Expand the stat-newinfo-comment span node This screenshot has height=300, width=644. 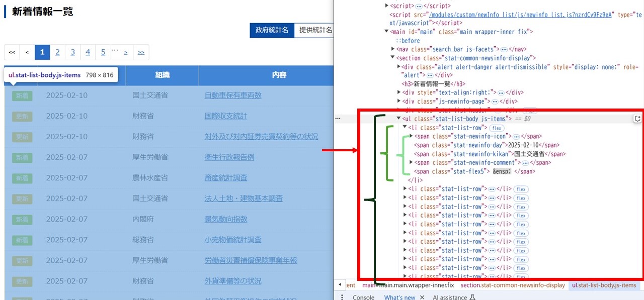point(411,162)
